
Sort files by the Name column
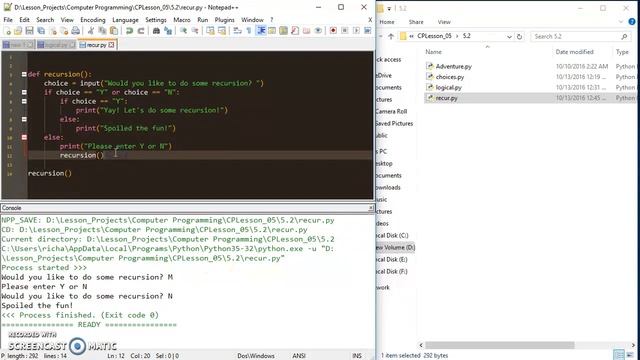pyautogui.click(x=433, y=52)
